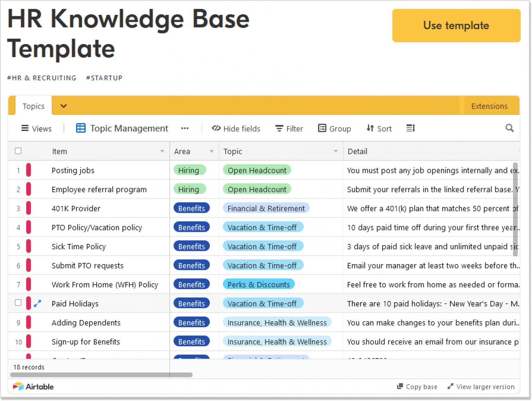Switch to the Extensions tab

click(489, 106)
